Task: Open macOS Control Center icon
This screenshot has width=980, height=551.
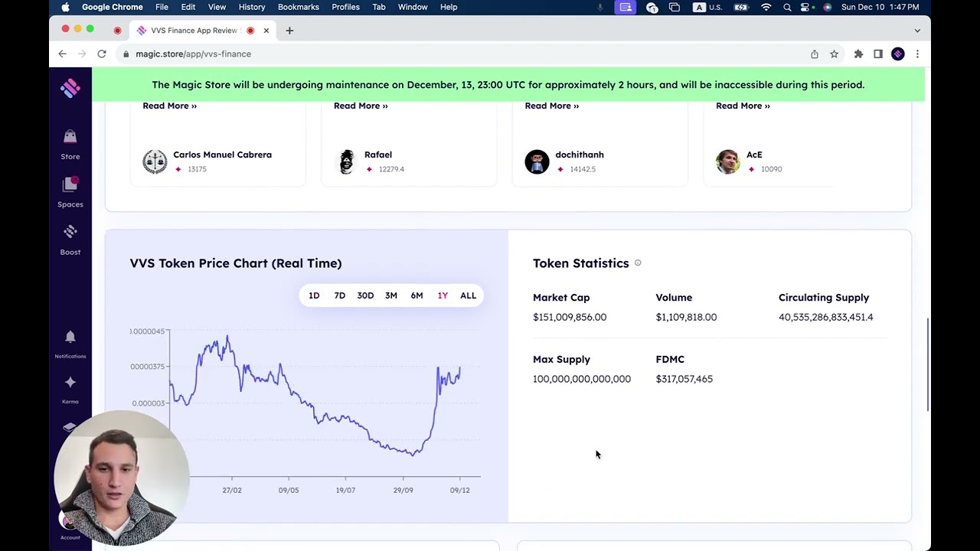Action: click(806, 7)
